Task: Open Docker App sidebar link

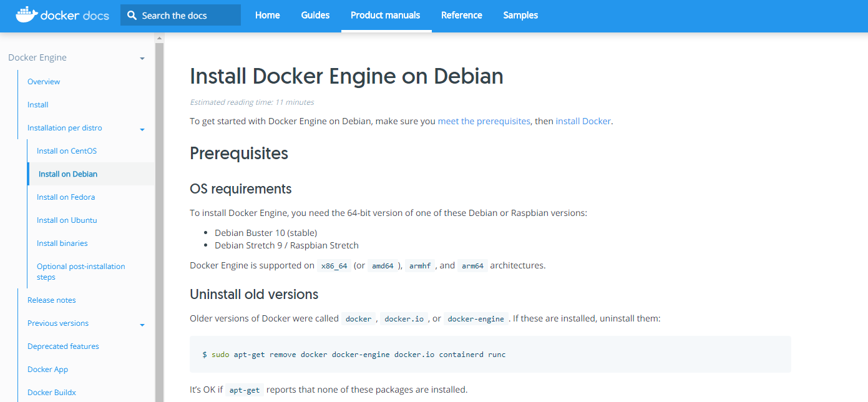Action: pos(48,370)
